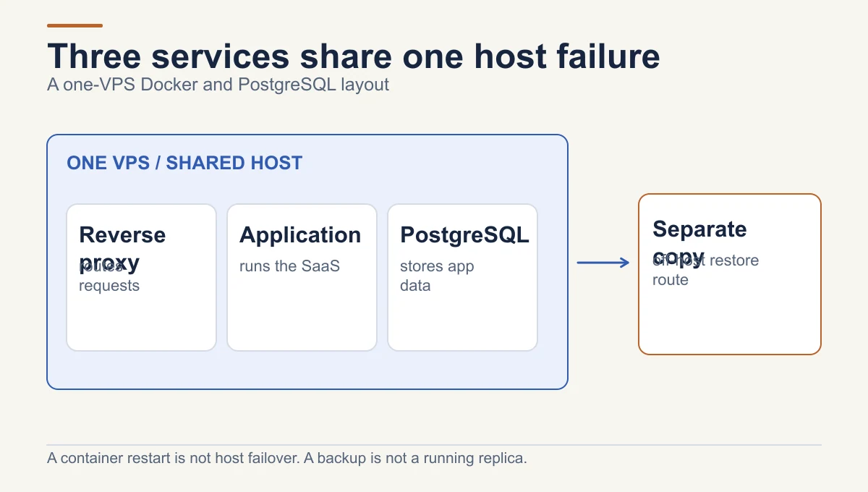Click the footer note about container restart
Image resolution: width=868 pixels, height=492 pixels.
coord(287,458)
